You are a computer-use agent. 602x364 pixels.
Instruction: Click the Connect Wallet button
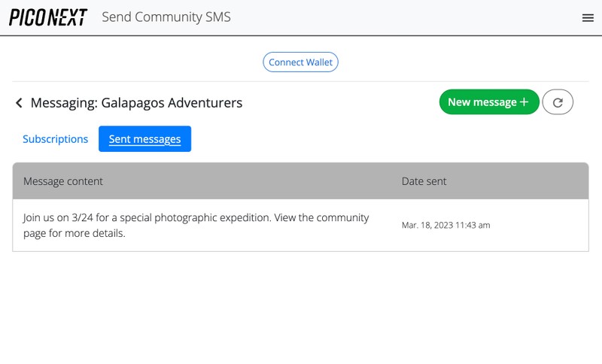point(300,62)
